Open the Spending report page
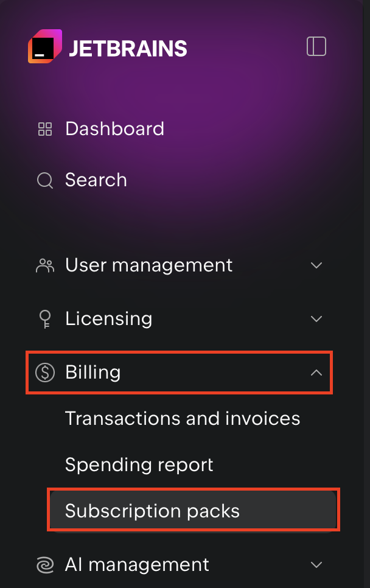The height and width of the screenshot is (588, 370). click(139, 465)
